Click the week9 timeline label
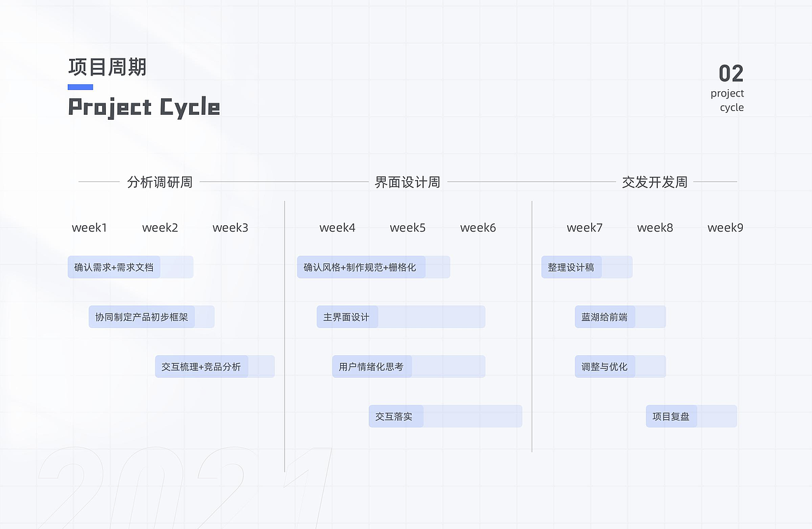Screen dimensions: 812x529 [725, 228]
